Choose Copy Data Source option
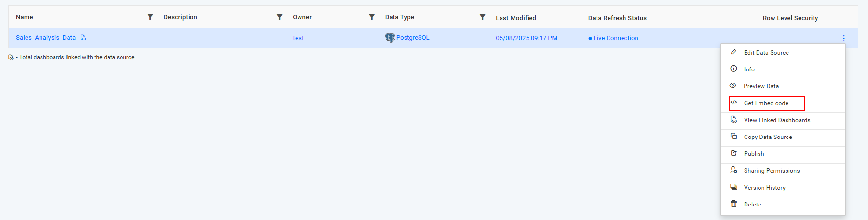 [783, 137]
